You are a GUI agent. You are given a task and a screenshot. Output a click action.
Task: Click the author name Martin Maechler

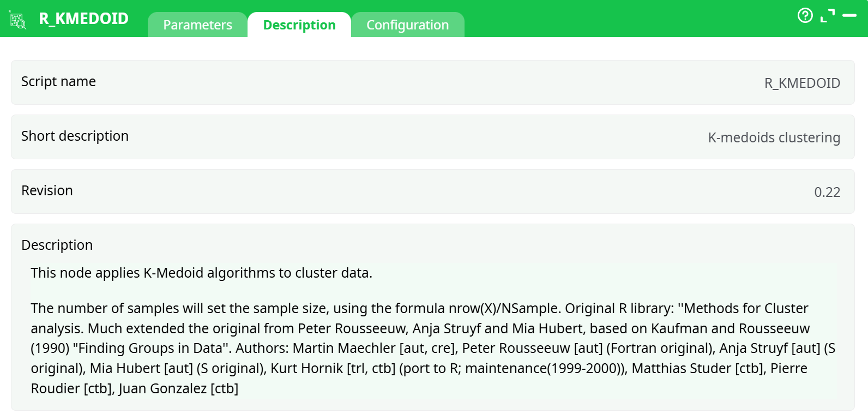pyautogui.click(x=344, y=349)
